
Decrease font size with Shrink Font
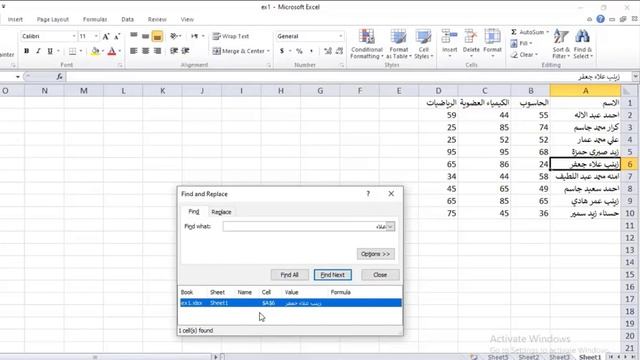tap(117, 36)
